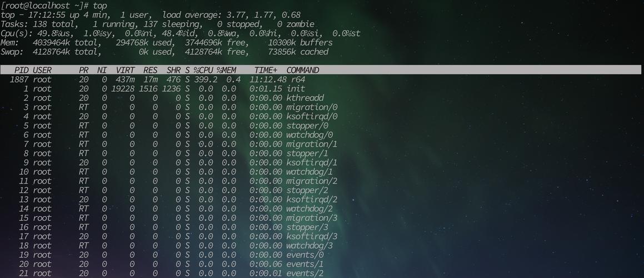The height and width of the screenshot is (278, 644).
Task: Click the migration/0 process entry
Action: coord(312,107)
